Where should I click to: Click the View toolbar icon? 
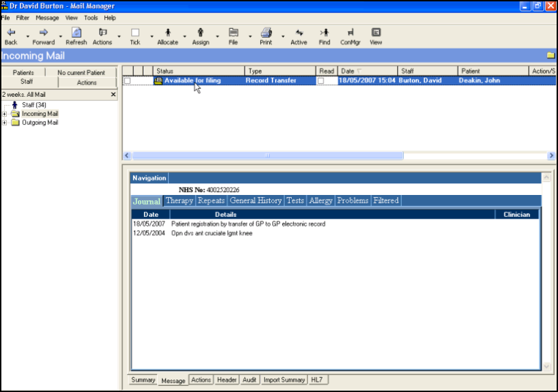tap(375, 32)
